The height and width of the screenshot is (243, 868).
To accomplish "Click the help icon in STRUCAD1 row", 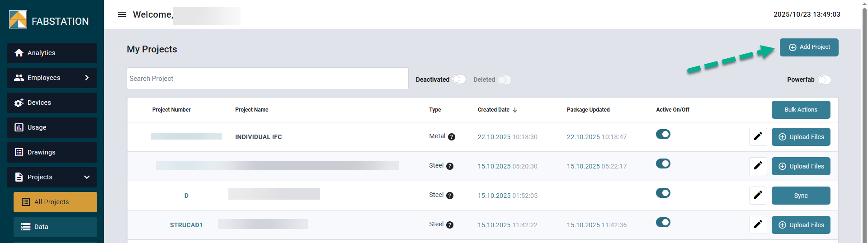I will [449, 225].
